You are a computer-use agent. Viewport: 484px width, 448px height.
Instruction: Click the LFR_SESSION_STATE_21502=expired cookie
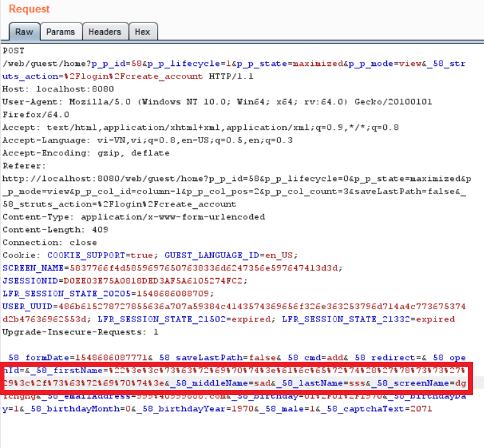coord(184,319)
